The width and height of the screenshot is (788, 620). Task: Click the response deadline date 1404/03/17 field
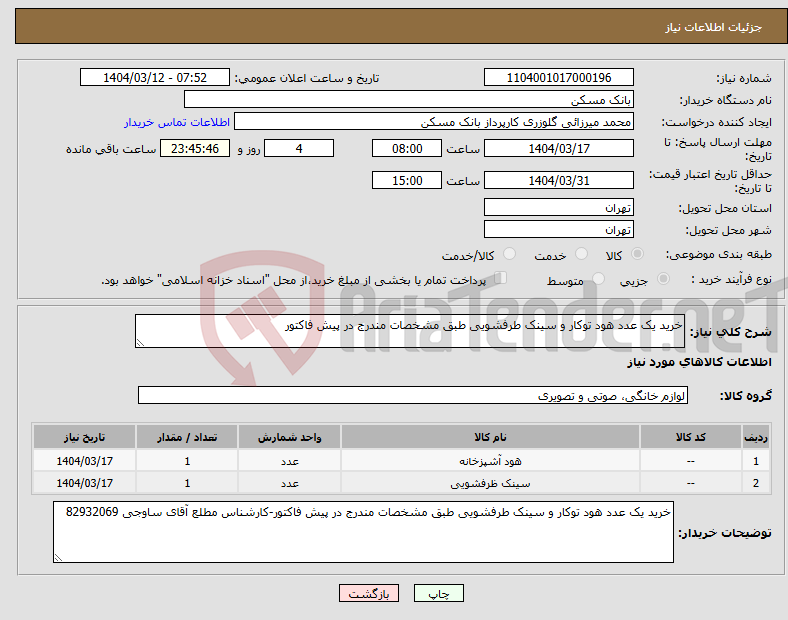pyautogui.click(x=558, y=148)
